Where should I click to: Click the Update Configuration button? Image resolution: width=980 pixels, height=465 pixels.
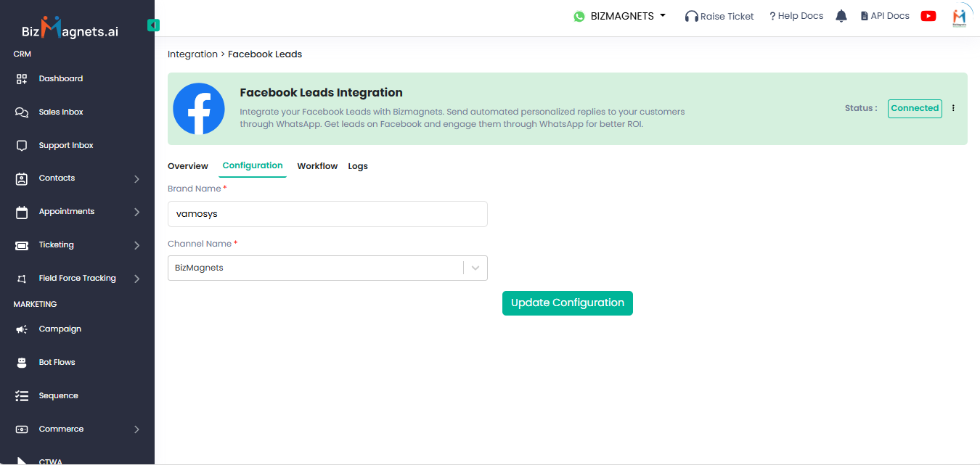click(x=567, y=303)
